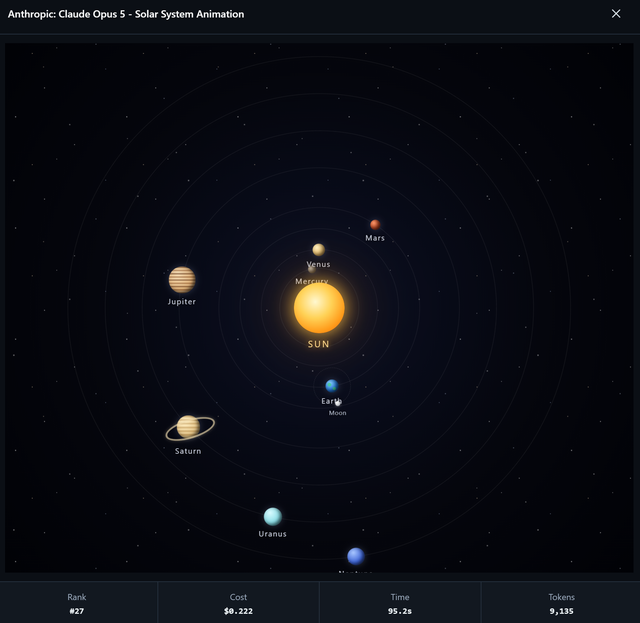Click the small white Moon near Earth
640x623 pixels.
[338, 403]
